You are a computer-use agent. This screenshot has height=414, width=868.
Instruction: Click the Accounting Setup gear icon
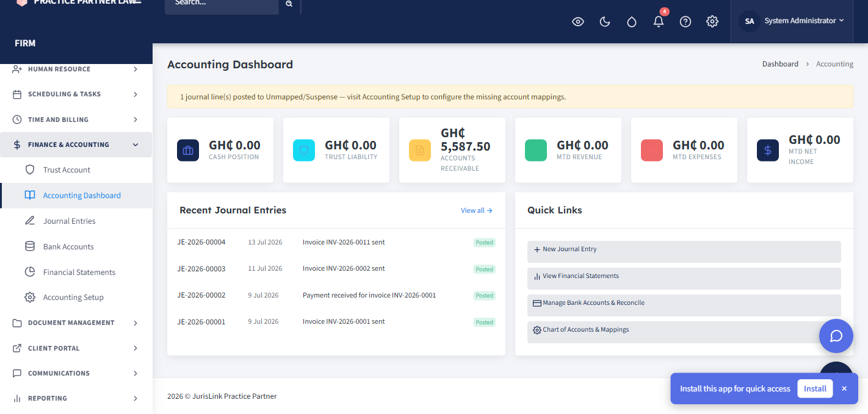click(x=29, y=298)
